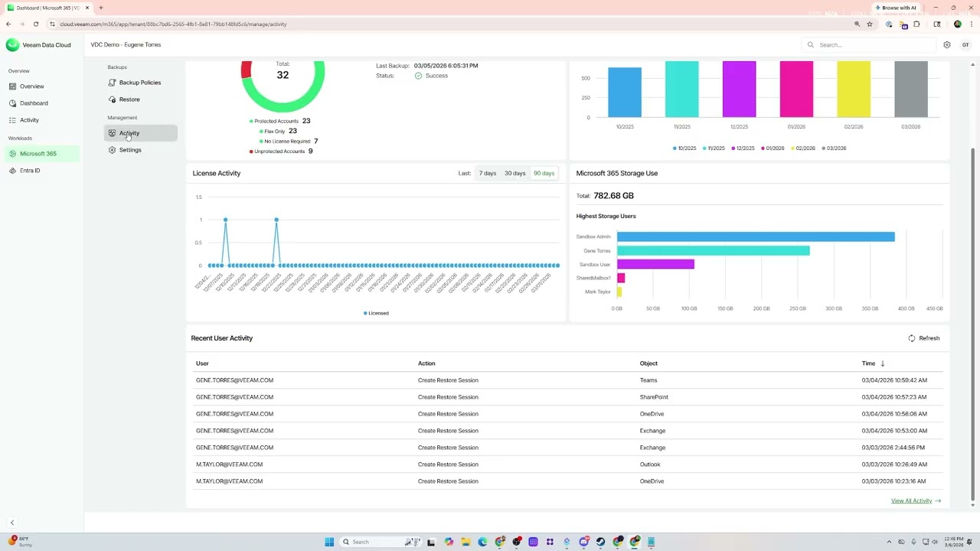Click the Browse with AI button
The image size is (980, 551).
coord(896,8)
